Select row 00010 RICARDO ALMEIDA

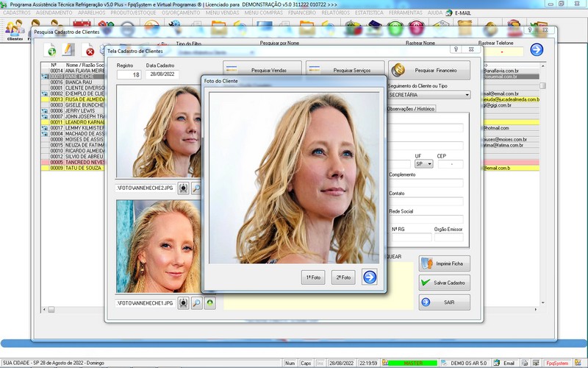(x=73, y=151)
